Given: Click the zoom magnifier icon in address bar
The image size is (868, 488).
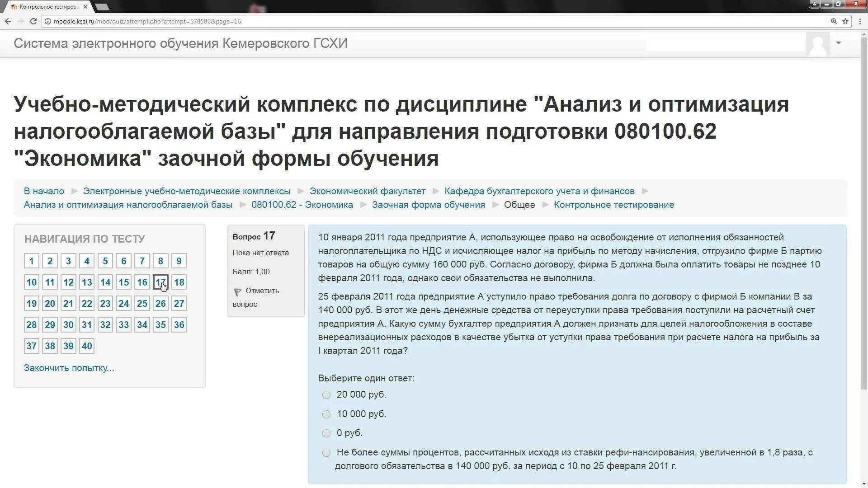Looking at the screenshot, I should (834, 21).
